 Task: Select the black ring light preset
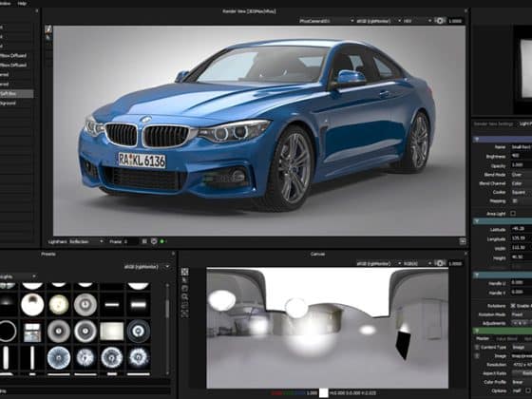click(8, 331)
